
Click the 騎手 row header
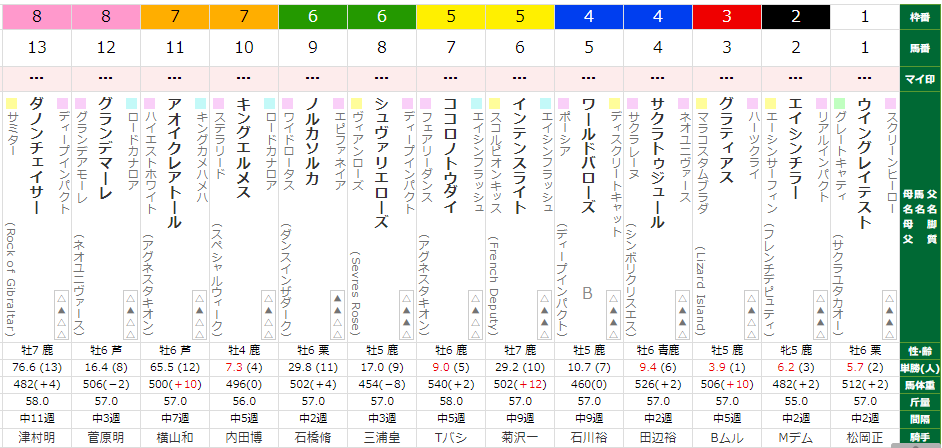click(x=921, y=438)
